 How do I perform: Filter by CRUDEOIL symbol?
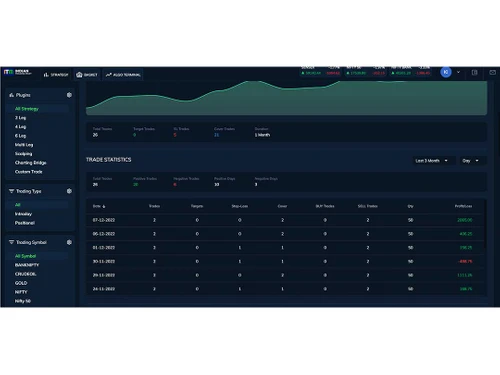26,274
